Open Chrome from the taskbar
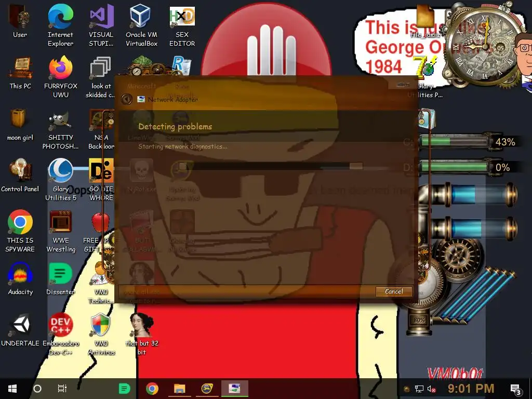 click(x=152, y=389)
